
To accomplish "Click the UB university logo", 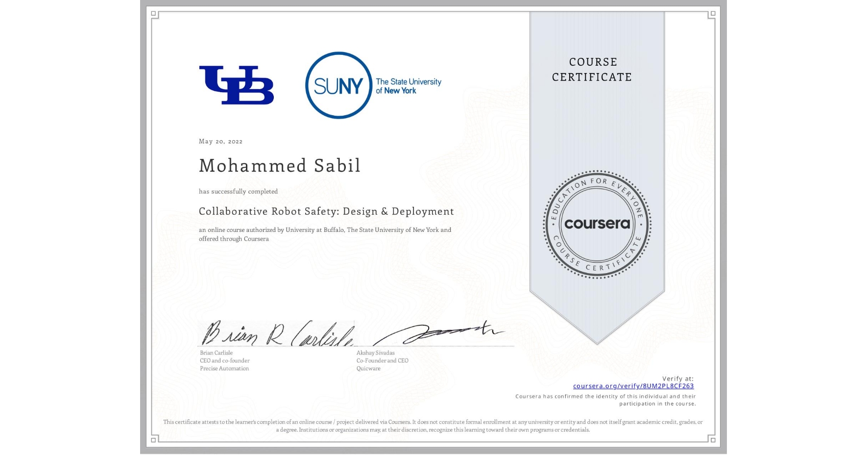I will tap(237, 84).
